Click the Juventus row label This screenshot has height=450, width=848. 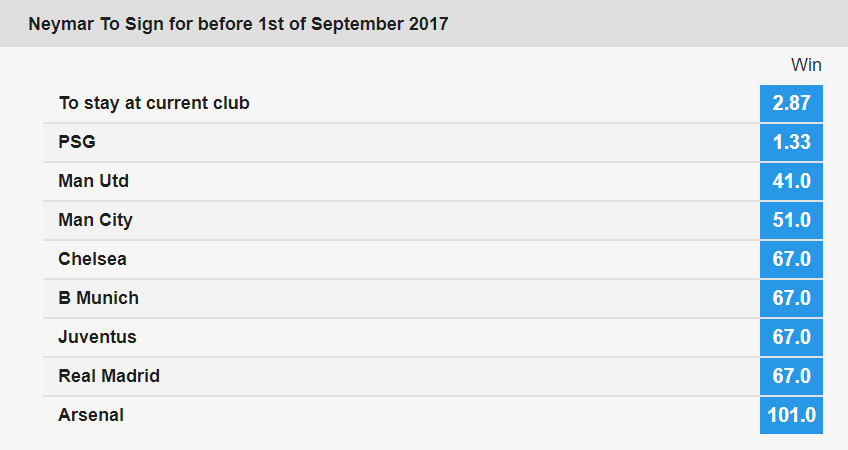click(97, 336)
